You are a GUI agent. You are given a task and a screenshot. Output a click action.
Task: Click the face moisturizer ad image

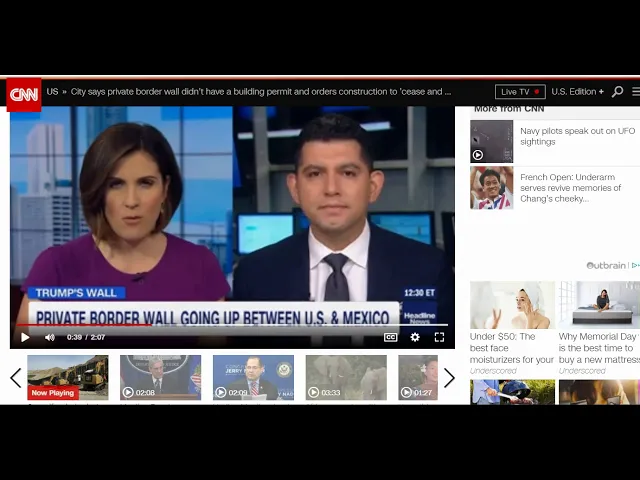click(x=512, y=305)
